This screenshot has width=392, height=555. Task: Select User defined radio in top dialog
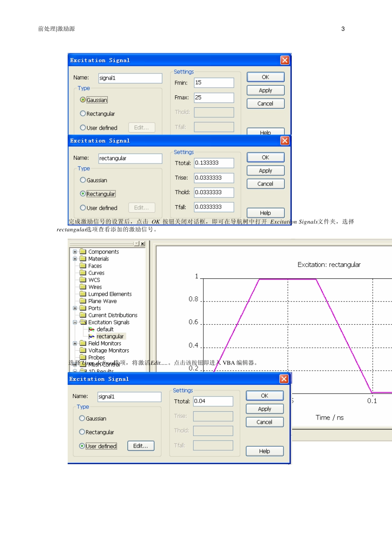pos(83,128)
